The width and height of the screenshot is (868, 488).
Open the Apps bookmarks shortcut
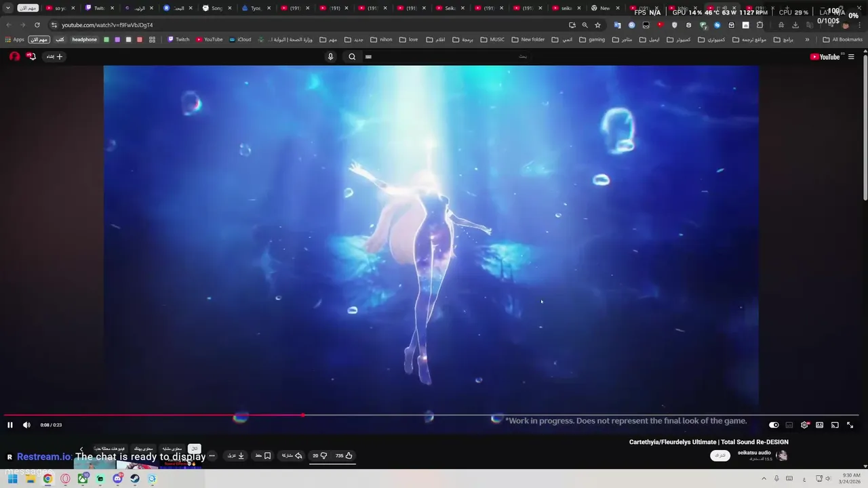(14, 39)
